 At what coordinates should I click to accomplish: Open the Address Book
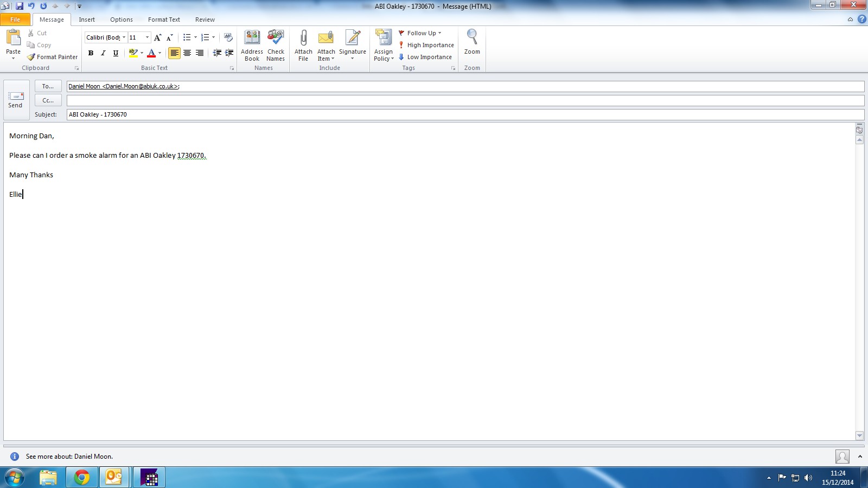point(252,46)
